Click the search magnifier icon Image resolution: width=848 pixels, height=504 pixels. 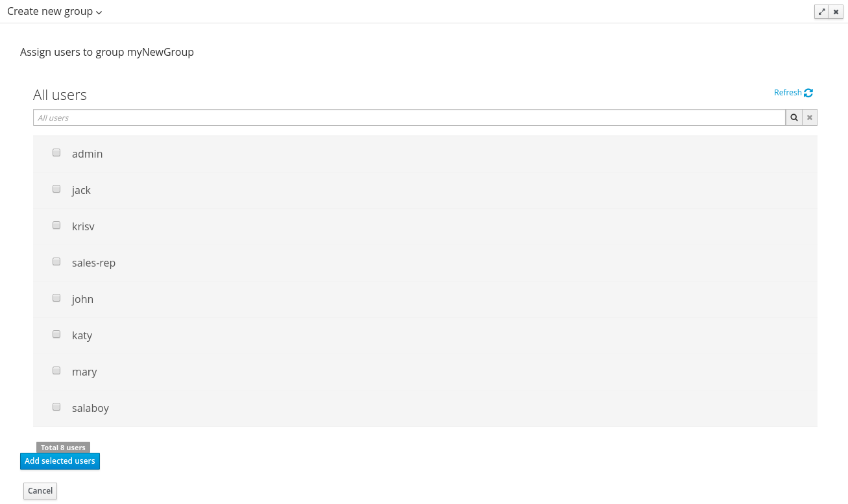[x=793, y=117]
